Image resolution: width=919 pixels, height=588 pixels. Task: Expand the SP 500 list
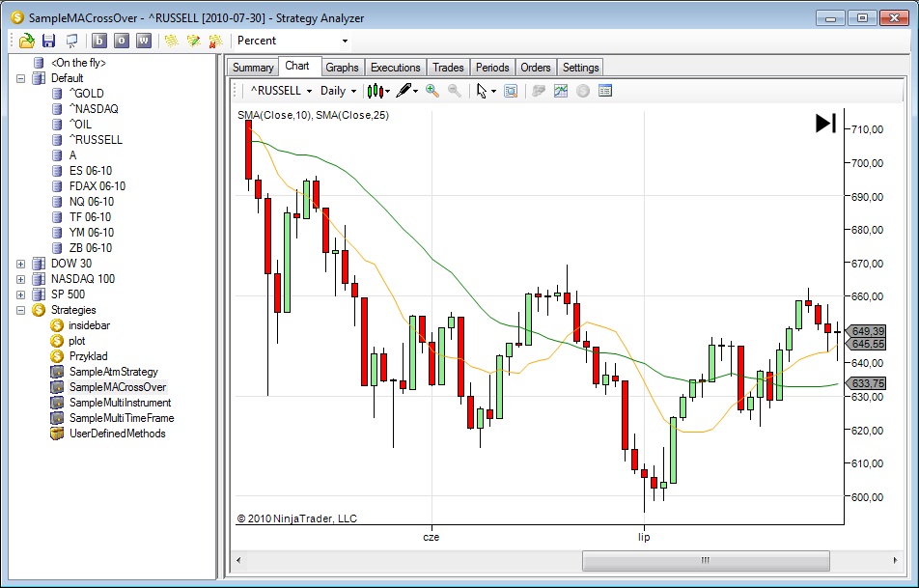(20, 294)
